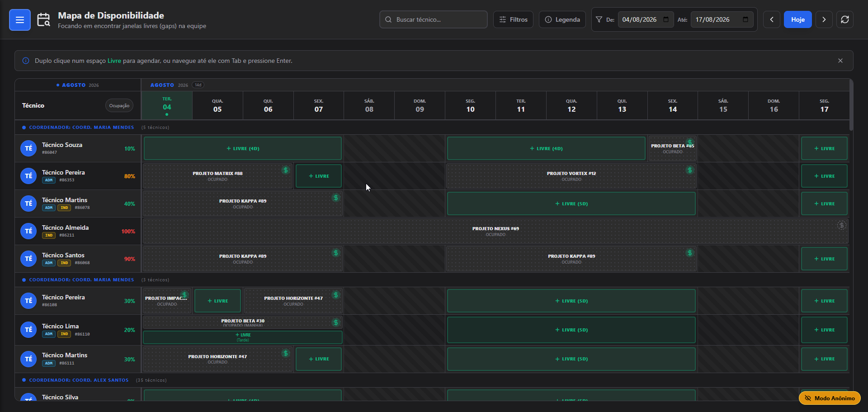Click Técnico Almeida 100% occupancy value
Screen dimensions: 868x412
pos(128,232)
